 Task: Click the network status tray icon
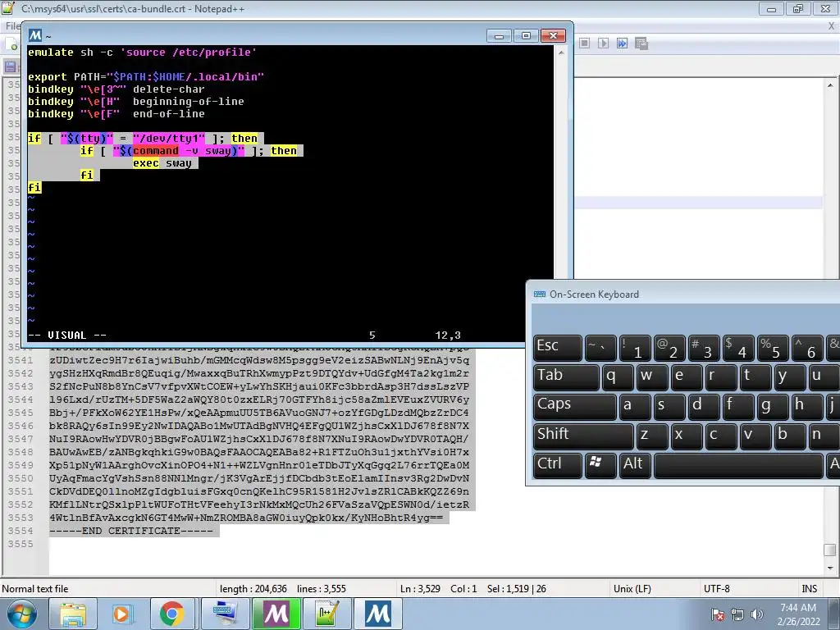coord(737,614)
